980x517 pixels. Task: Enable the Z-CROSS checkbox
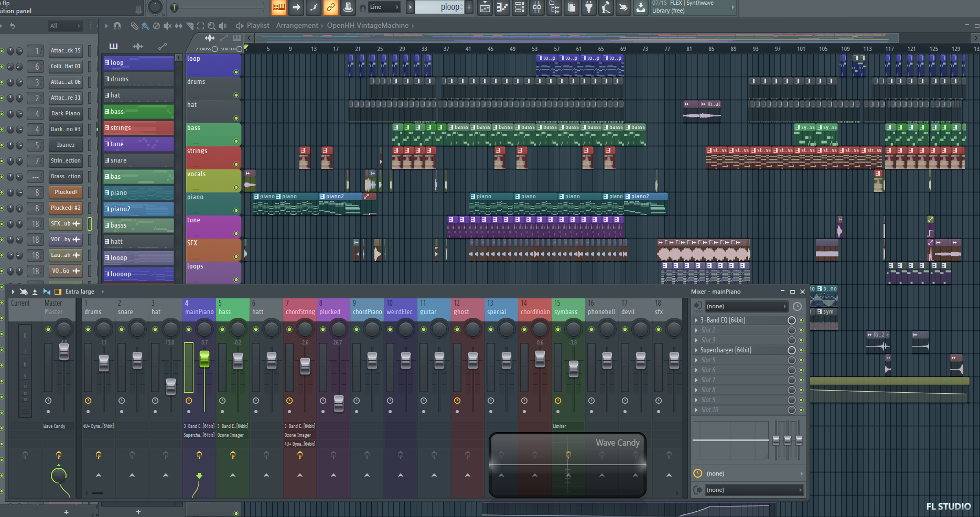(214, 49)
